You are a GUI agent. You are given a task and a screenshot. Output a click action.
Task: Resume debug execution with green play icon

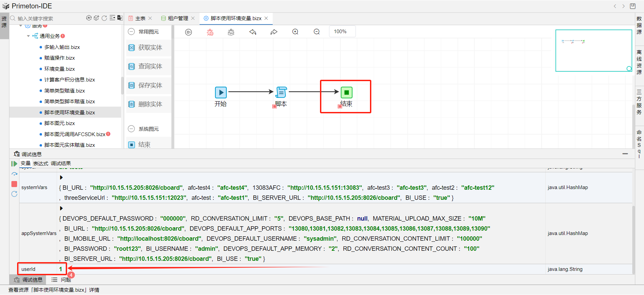(x=14, y=164)
